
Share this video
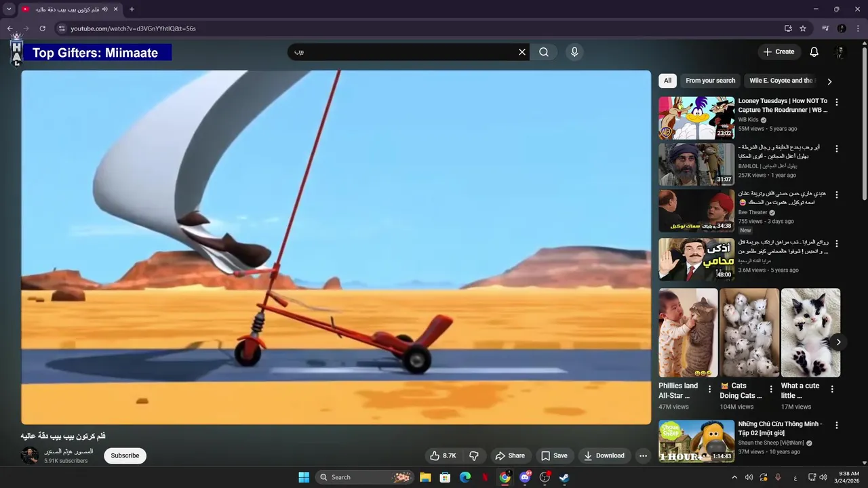pyautogui.click(x=510, y=455)
